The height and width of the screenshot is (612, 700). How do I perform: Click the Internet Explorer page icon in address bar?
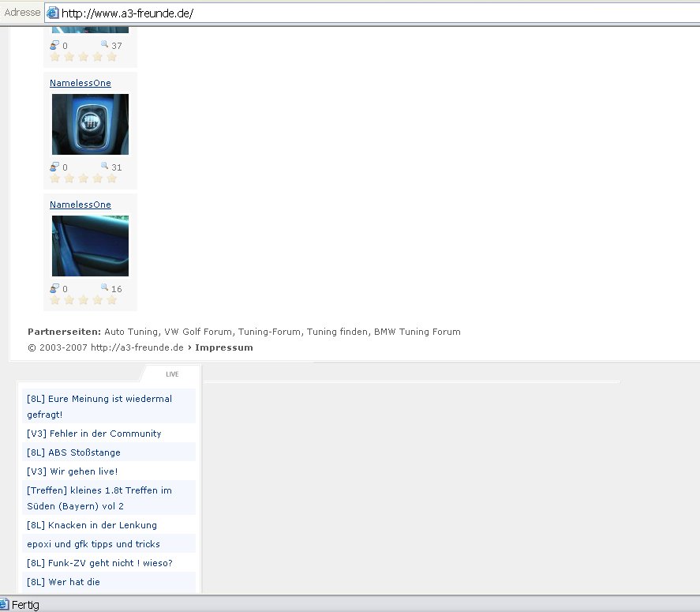[x=53, y=13]
